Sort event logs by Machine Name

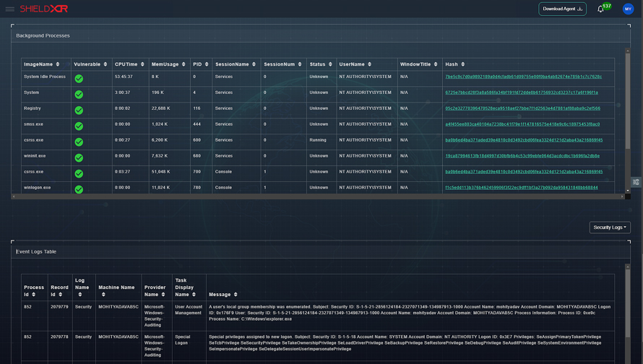tap(103, 295)
